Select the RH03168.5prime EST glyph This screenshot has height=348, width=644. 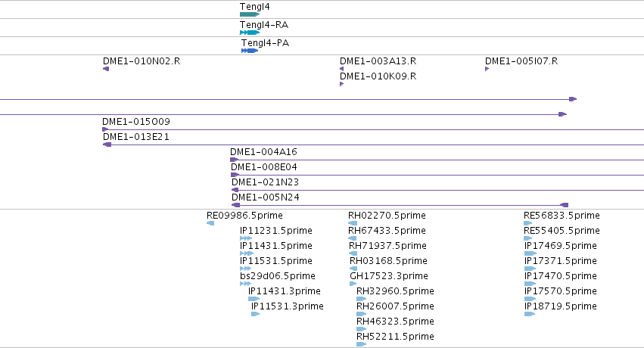point(353,269)
